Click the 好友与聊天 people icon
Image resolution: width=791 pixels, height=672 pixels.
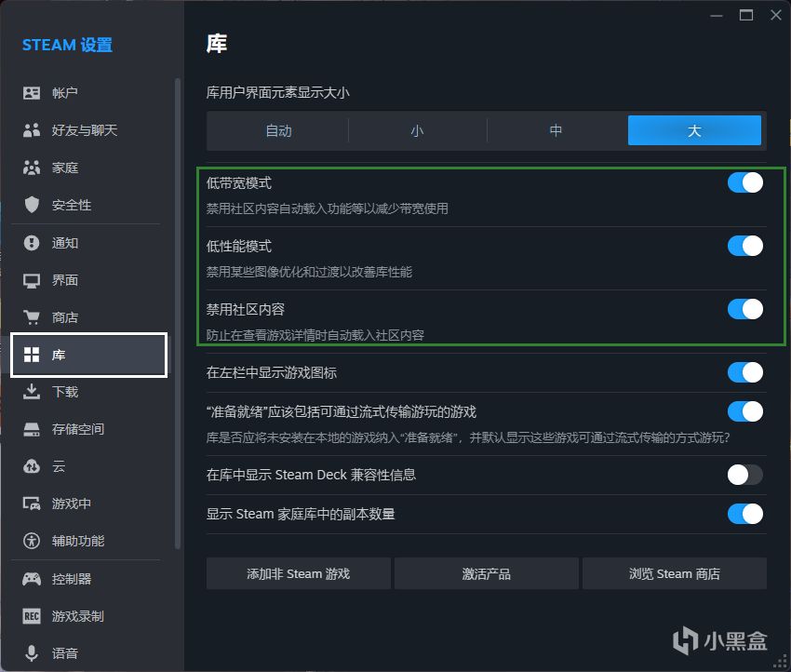coord(32,130)
